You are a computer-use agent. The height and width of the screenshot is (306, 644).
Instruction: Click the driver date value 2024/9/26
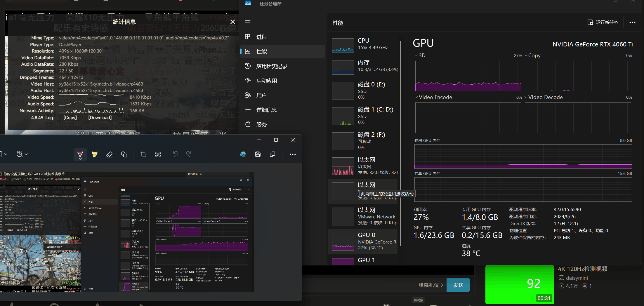click(x=565, y=217)
